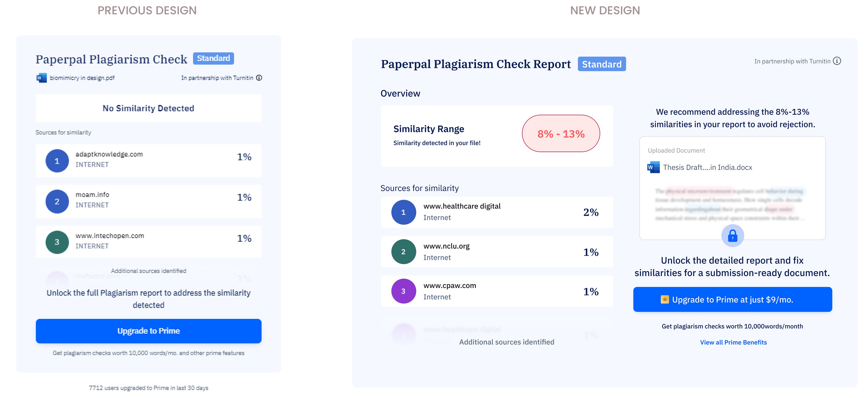The width and height of the screenshot is (868, 398).
Task: Open the View all Prime Benefits link
Action: point(733,342)
